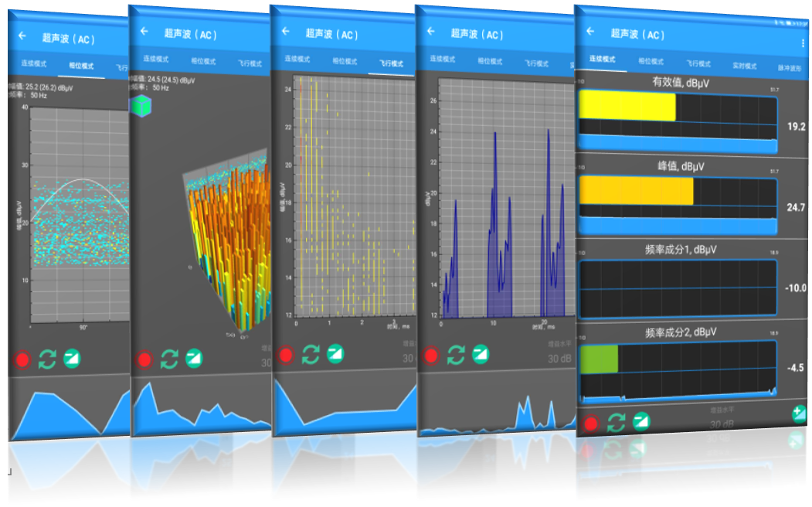Select the 脉冲波形 tab
The image size is (812, 507).
pyautogui.click(x=791, y=68)
